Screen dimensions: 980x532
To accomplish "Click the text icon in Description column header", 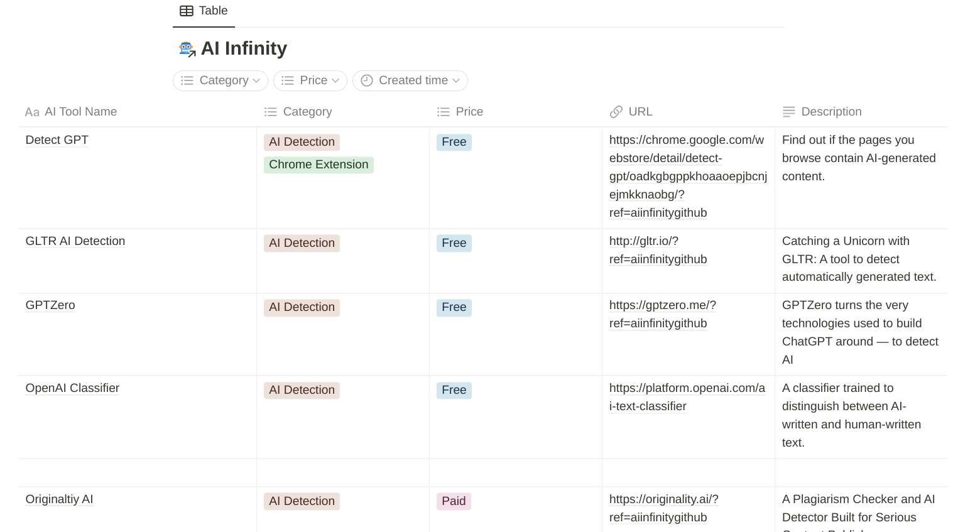I will 788,112.
